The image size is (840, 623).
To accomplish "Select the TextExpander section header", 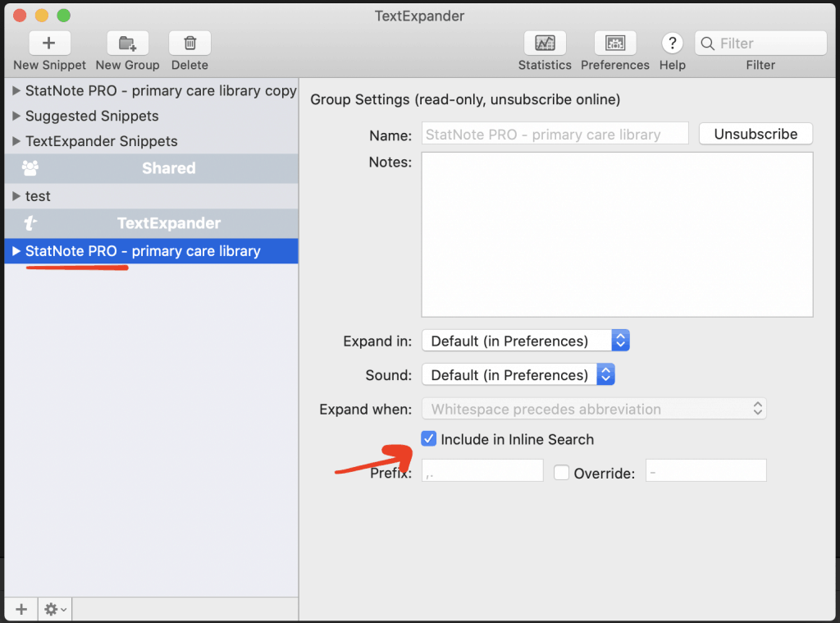I will [x=152, y=223].
